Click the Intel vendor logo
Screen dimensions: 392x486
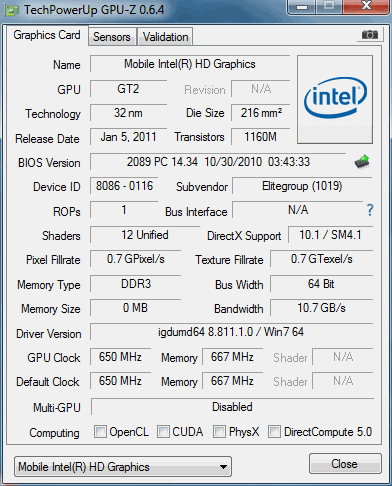(335, 99)
